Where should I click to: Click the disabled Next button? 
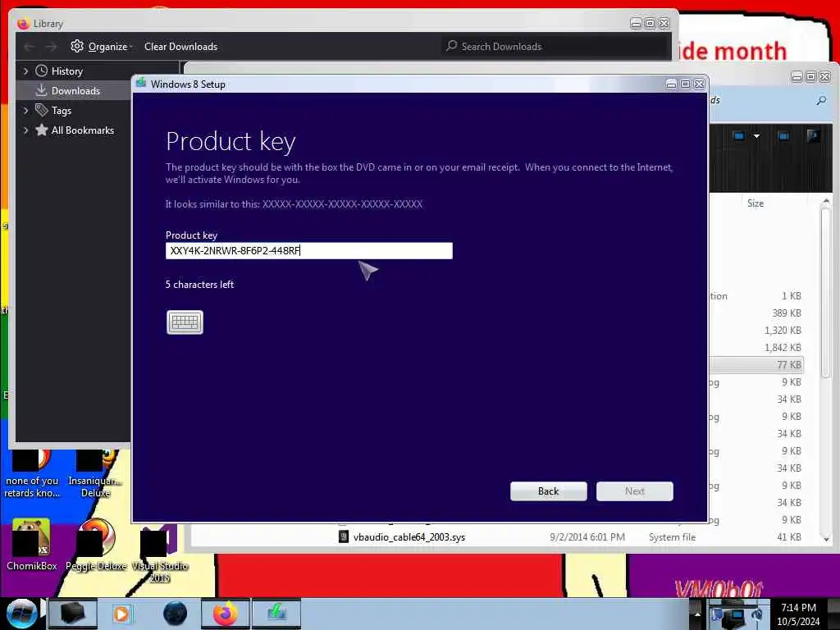point(634,491)
